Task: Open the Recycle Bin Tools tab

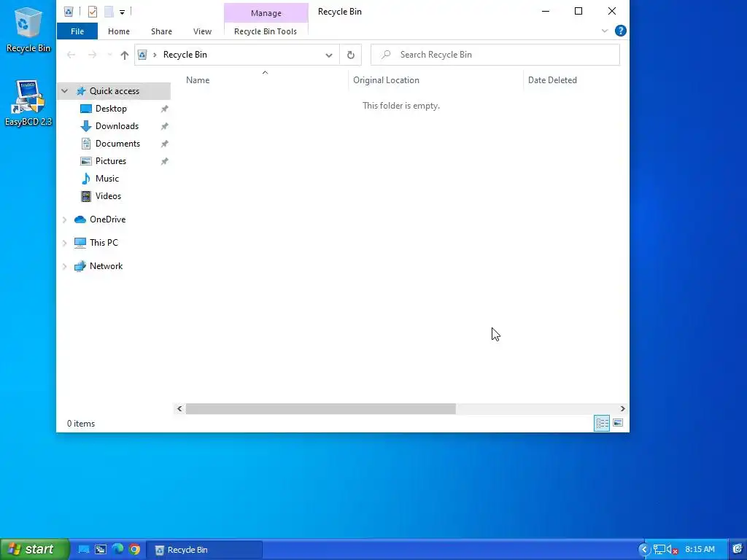Action: 266,31
